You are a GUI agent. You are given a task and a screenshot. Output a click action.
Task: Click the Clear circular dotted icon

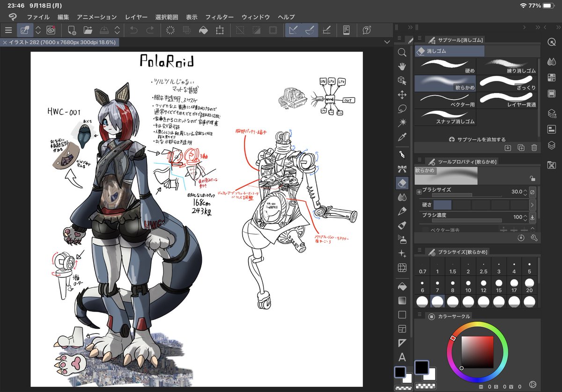point(170,30)
